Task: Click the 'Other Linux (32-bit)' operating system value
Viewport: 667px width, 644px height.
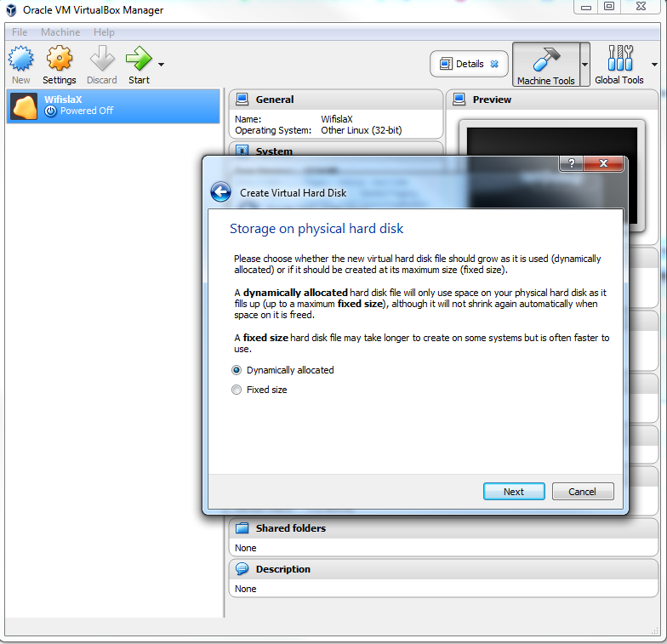Action: coord(361,130)
